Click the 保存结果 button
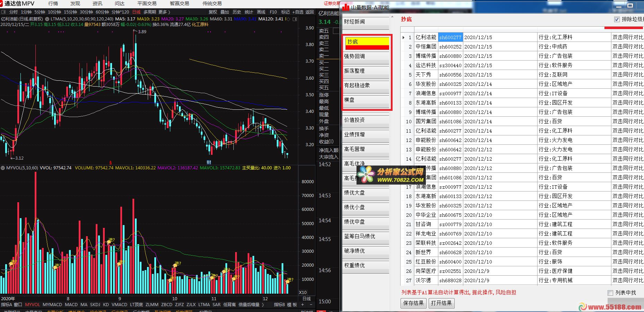 [x=413, y=303]
